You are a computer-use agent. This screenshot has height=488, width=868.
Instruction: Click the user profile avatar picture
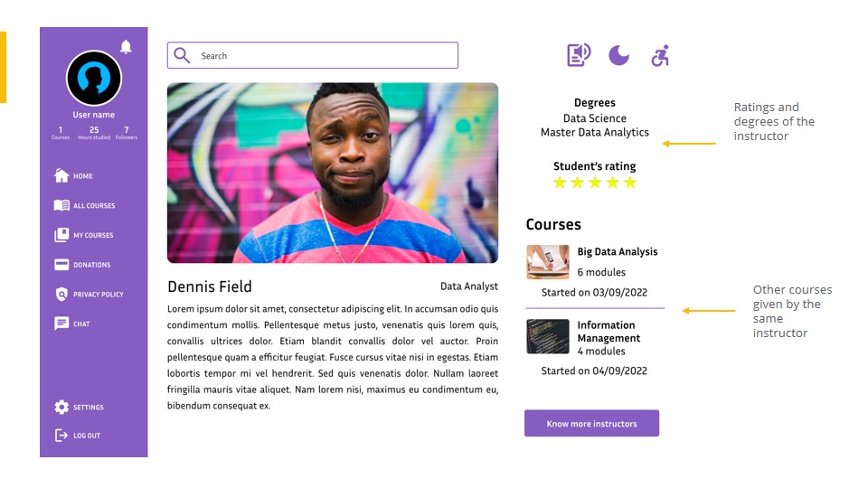pyautogui.click(x=94, y=79)
